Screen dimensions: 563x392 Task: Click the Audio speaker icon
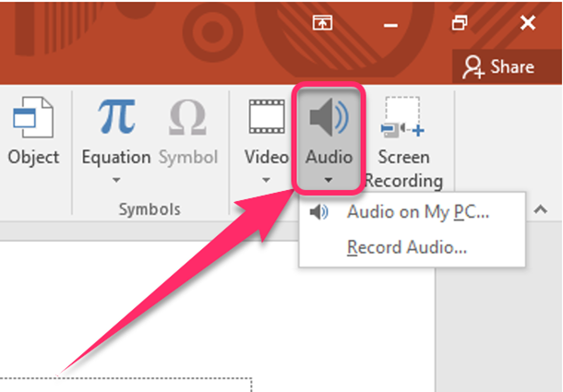(329, 117)
